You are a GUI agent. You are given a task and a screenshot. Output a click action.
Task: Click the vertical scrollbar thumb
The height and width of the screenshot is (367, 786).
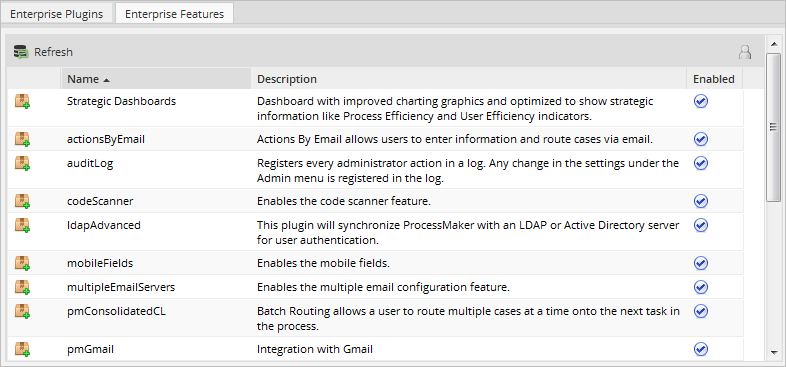click(773, 127)
